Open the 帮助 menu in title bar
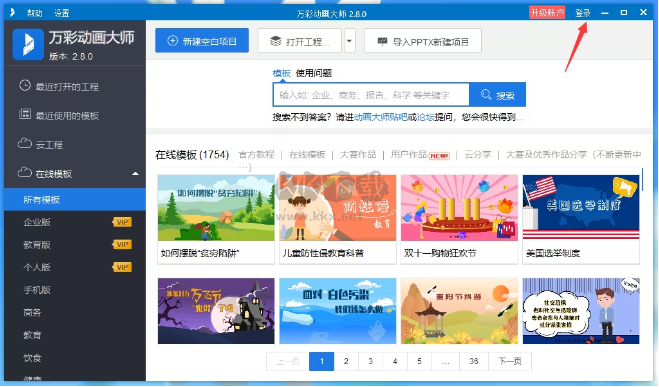The height and width of the screenshot is (387, 659). coord(34,13)
